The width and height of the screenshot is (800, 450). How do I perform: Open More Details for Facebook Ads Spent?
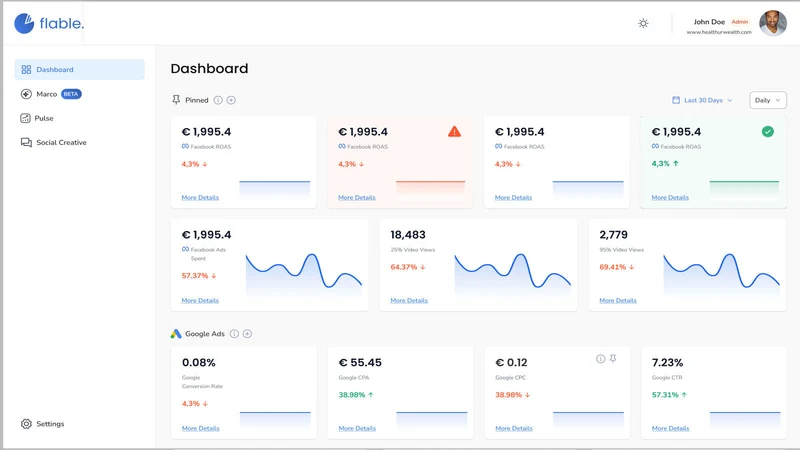[200, 301]
